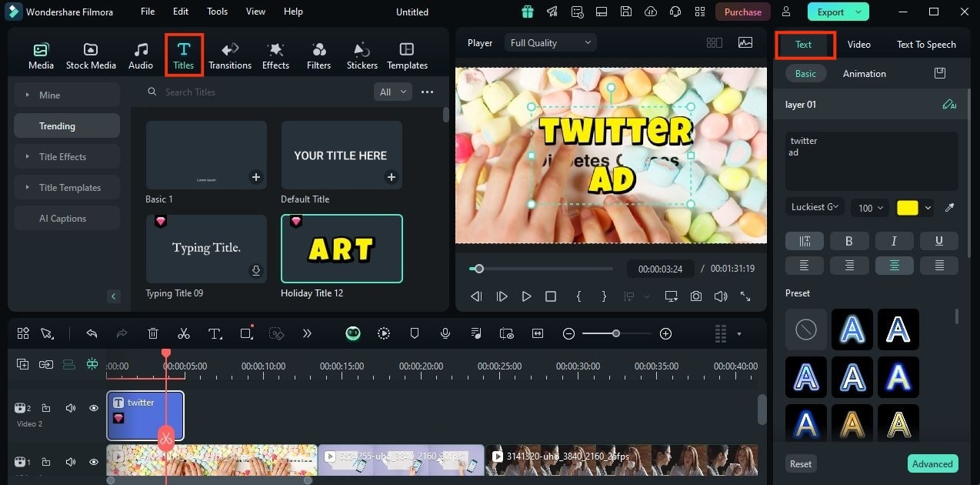This screenshot has height=485, width=980.
Task: Open the View menu
Action: coord(256,12)
